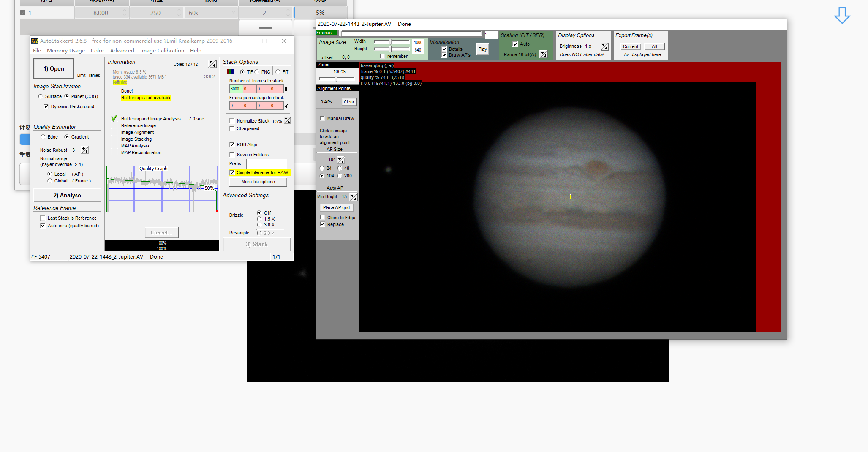Click Place AP grid button
This screenshot has height=452, width=868.
336,207
